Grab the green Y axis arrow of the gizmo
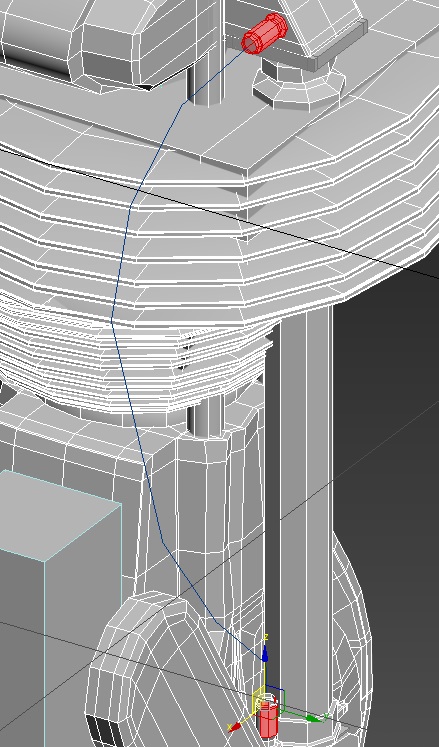Screen dimensions: 439x747 click(x=313, y=718)
